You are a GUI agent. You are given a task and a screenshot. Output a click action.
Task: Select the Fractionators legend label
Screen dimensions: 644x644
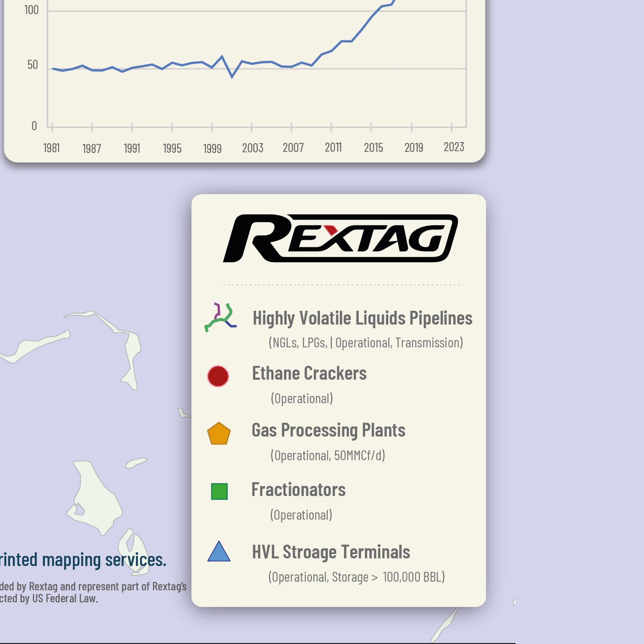[298, 490]
